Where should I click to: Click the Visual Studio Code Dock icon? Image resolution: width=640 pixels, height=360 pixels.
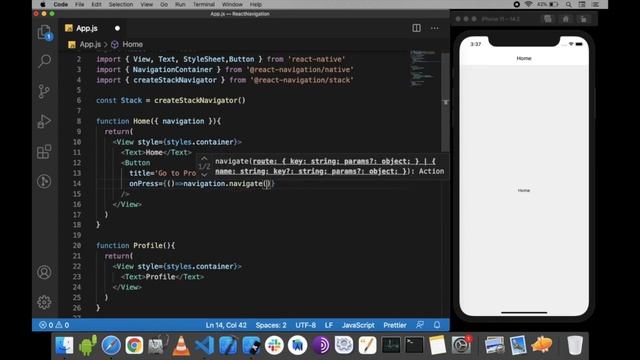point(204,345)
